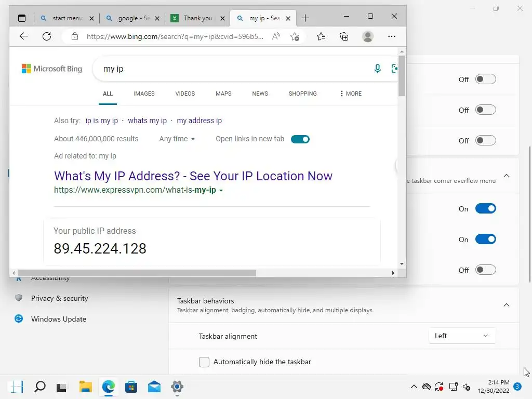Switch to the google search tab
Screen dimensions: 532x399
tap(132, 18)
